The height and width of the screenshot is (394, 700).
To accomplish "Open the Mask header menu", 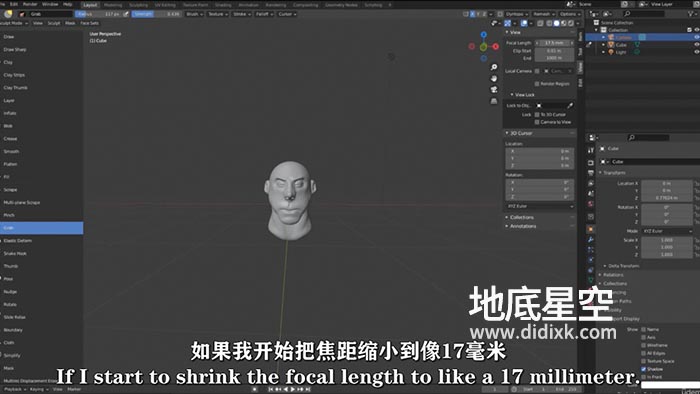I will 70,23.
